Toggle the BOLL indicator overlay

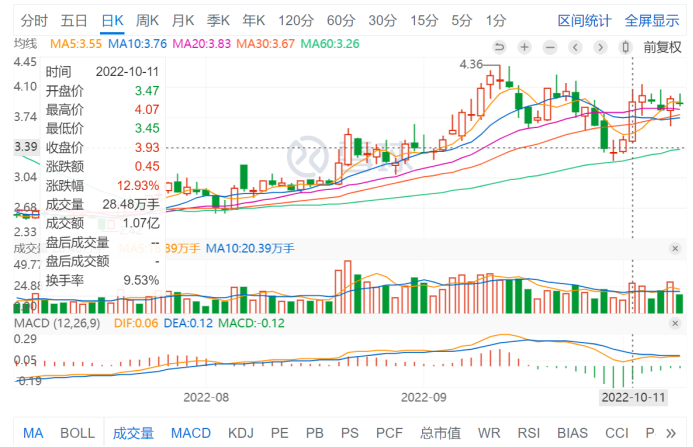[77, 433]
